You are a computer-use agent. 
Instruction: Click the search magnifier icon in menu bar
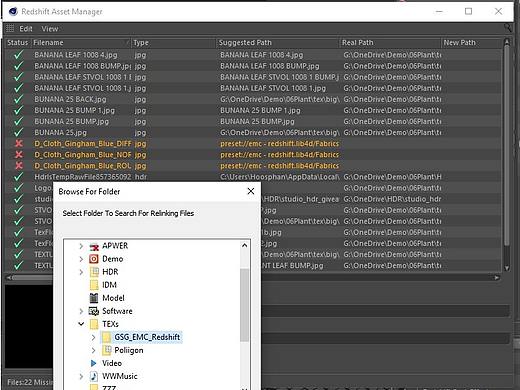[x=508, y=28]
